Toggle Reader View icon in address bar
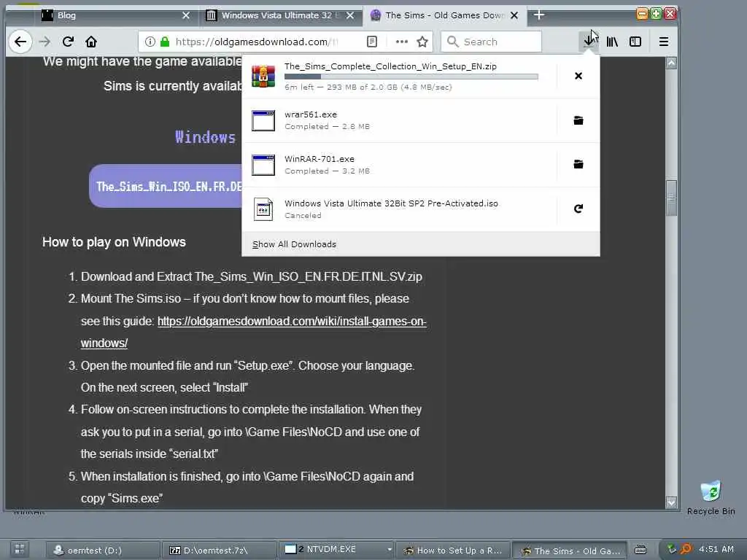Image resolution: width=747 pixels, height=560 pixels. click(x=372, y=42)
